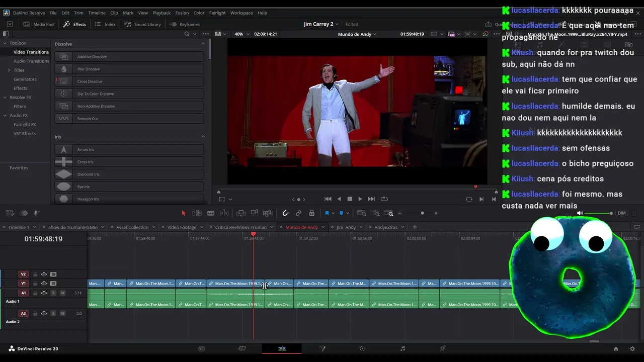Activate the Blade Edit tool
This screenshot has width=644, height=362.
point(211,213)
